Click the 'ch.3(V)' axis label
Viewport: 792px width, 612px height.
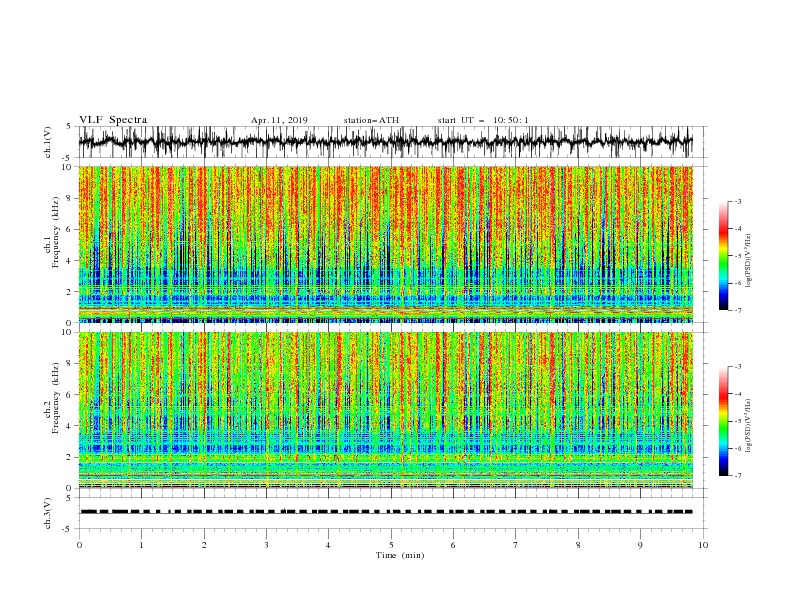48,514
